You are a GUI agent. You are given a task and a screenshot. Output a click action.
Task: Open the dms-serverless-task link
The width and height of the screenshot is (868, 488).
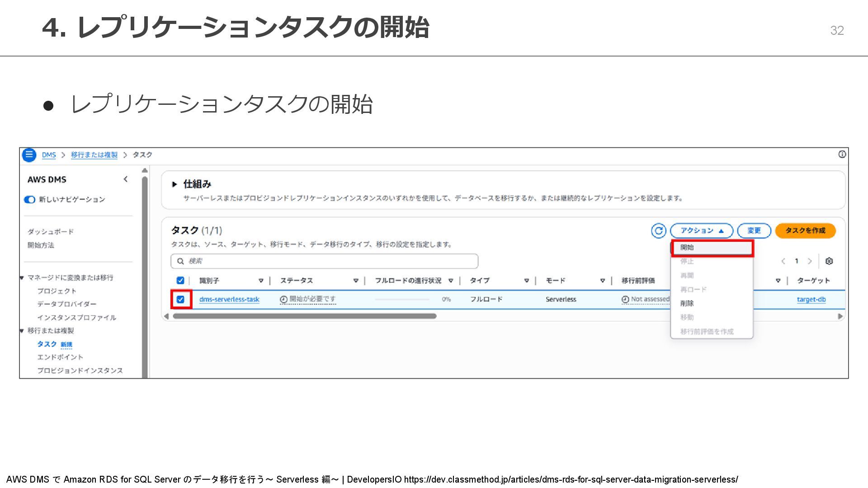click(x=229, y=299)
